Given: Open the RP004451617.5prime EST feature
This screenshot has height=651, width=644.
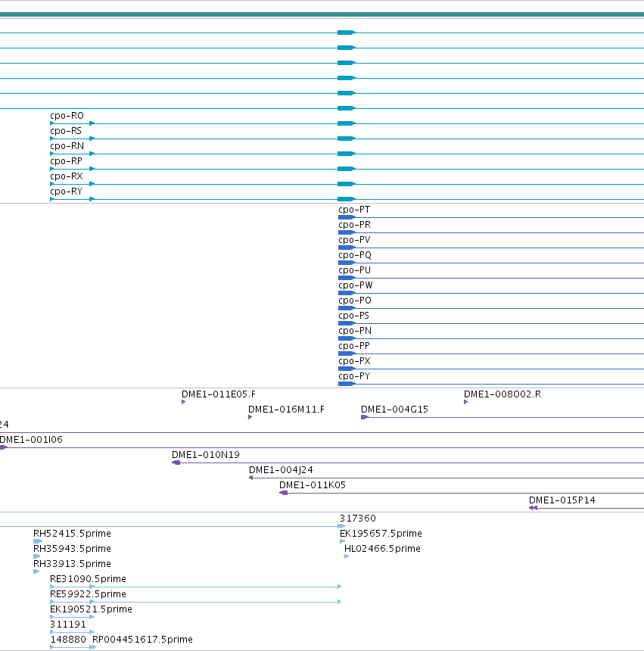Looking at the screenshot, I should pyautogui.click(x=142, y=640).
